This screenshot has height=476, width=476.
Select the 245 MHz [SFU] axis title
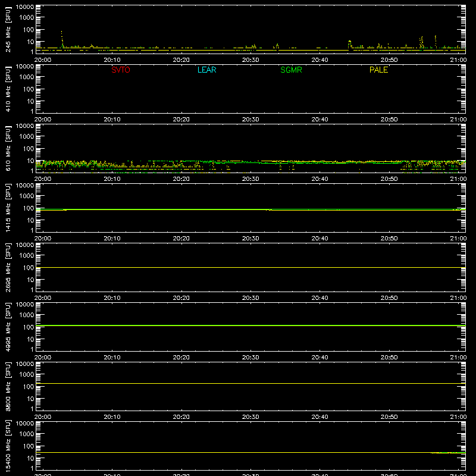[x=8, y=29]
